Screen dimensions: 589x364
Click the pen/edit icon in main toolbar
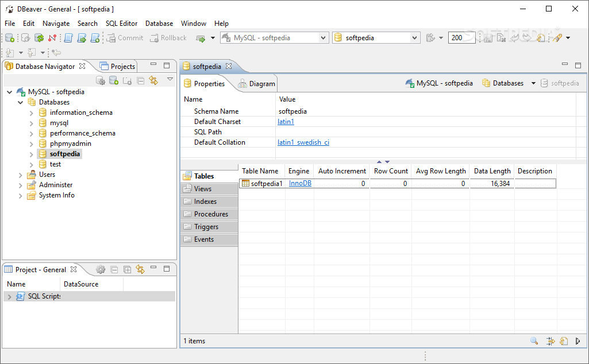[x=557, y=38]
